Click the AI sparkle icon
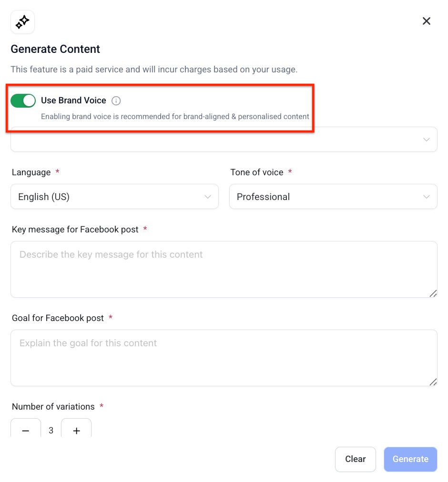 click(x=22, y=22)
